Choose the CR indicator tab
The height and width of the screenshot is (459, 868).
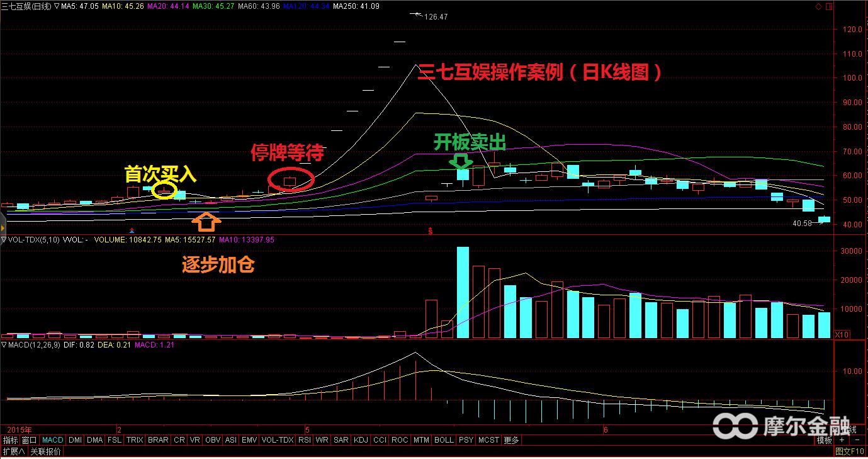pyautogui.click(x=179, y=440)
